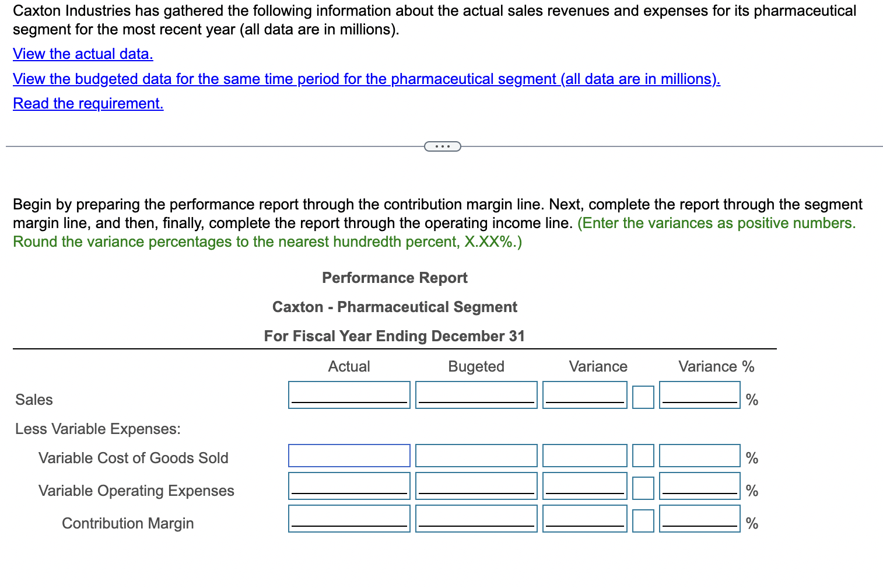Click Variable Operating Expenses Budgeted field
The height and width of the screenshot is (588, 883).
(x=476, y=486)
